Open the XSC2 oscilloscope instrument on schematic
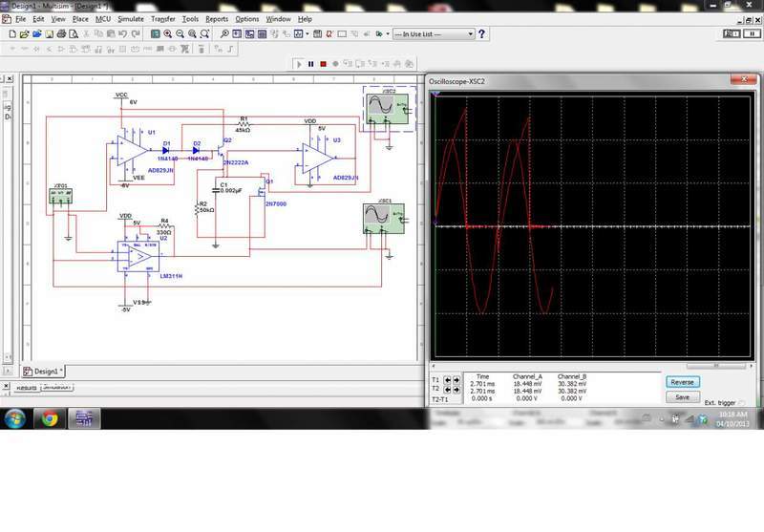 point(388,108)
